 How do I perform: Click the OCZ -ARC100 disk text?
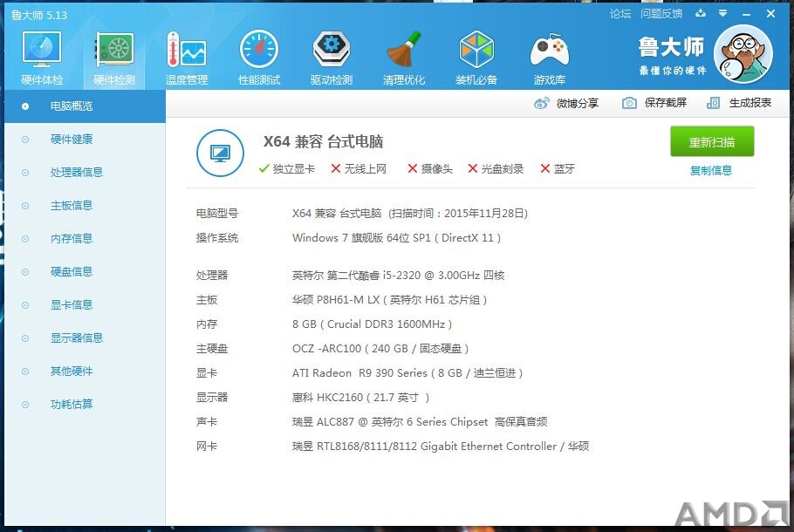click(380, 348)
